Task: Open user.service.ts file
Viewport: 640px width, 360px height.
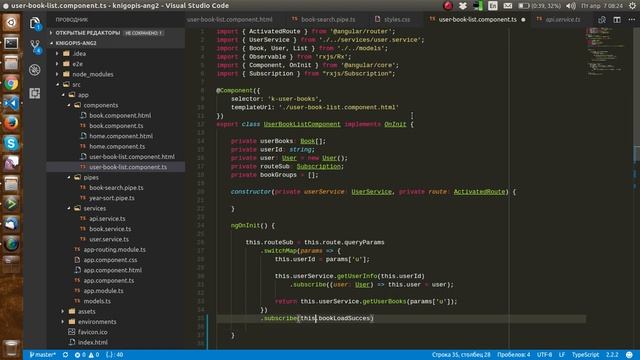Action: pyautogui.click(x=109, y=239)
